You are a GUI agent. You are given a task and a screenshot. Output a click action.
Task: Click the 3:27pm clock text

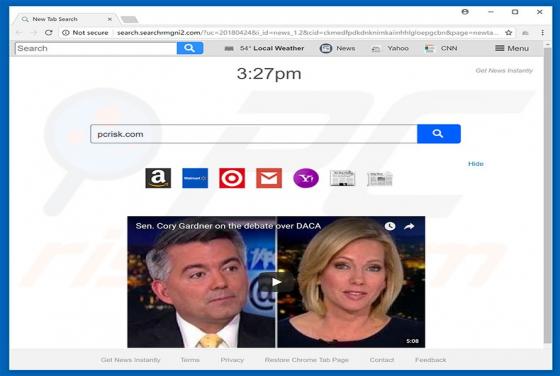269,74
